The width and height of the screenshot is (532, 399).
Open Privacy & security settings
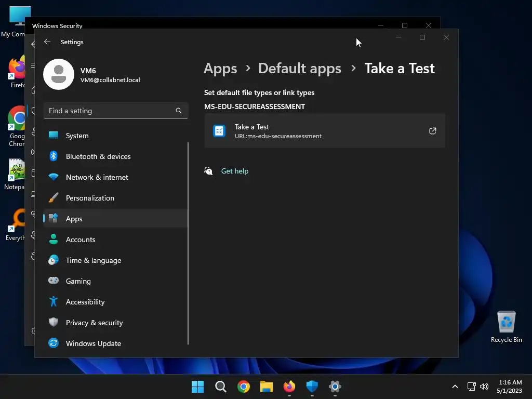coord(116,323)
